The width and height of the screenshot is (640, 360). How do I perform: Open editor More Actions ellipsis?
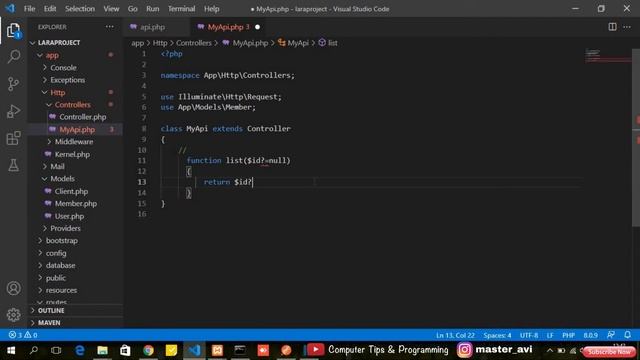(x=627, y=27)
